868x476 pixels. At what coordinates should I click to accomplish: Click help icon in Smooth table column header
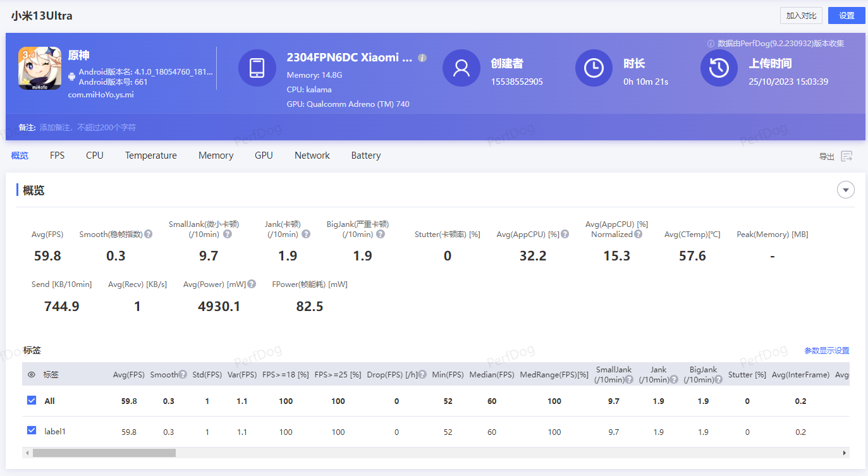click(183, 374)
